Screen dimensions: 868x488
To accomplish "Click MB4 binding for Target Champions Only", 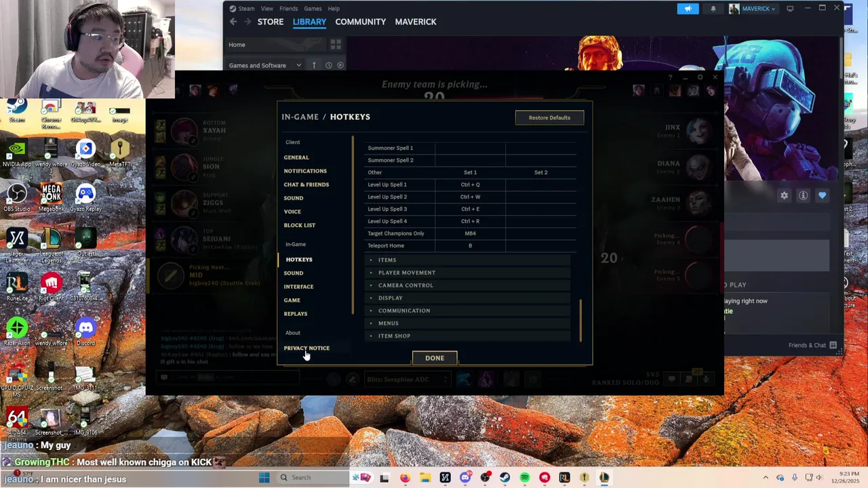I will (470, 233).
